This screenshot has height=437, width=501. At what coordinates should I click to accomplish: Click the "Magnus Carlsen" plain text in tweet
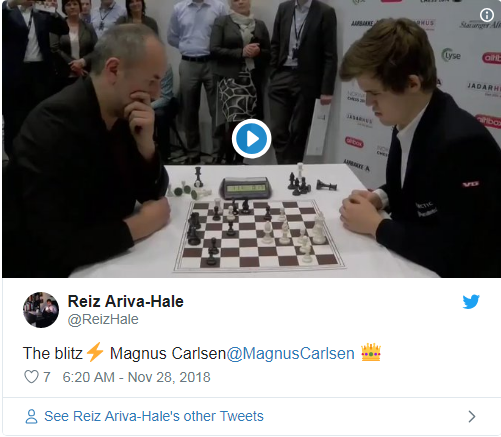tap(168, 353)
